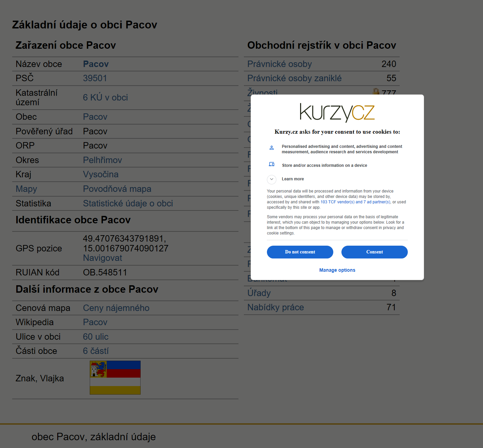Open the Právnické osoby link
The width and height of the screenshot is (483, 448).
click(279, 64)
